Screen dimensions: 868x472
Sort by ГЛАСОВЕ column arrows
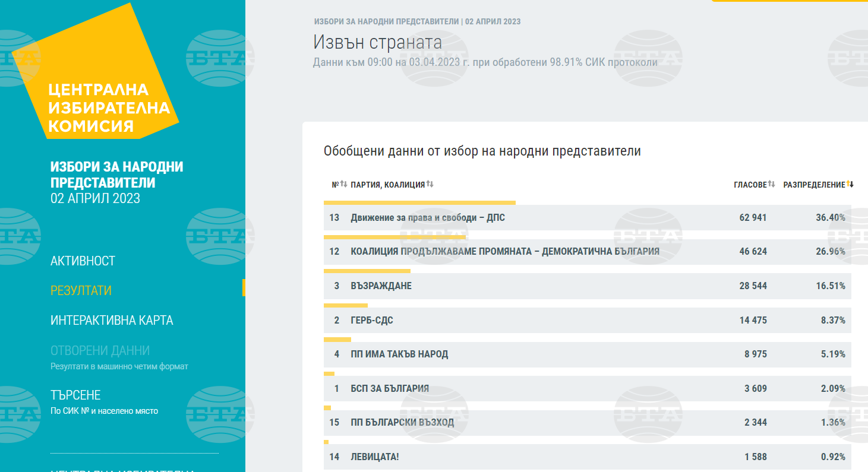point(771,185)
